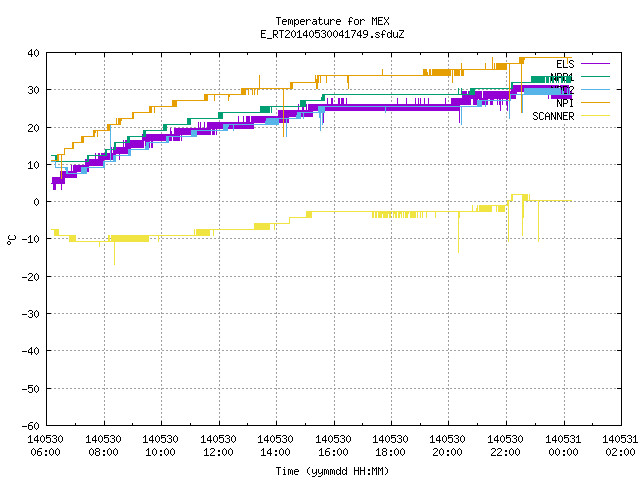Select the file name E_RT20140530041749.sfduZ subtitle
The width and height of the screenshot is (640, 480).
pos(332,34)
